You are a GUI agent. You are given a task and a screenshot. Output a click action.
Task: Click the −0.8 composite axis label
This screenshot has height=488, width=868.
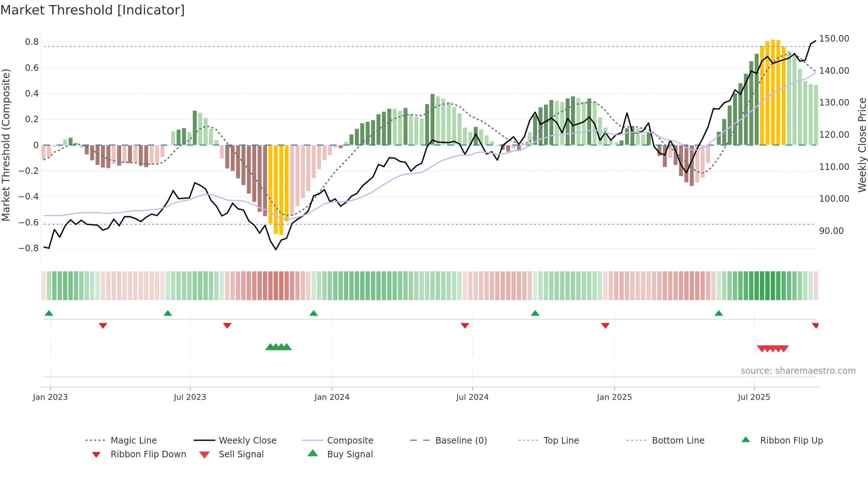tap(29, 248)
